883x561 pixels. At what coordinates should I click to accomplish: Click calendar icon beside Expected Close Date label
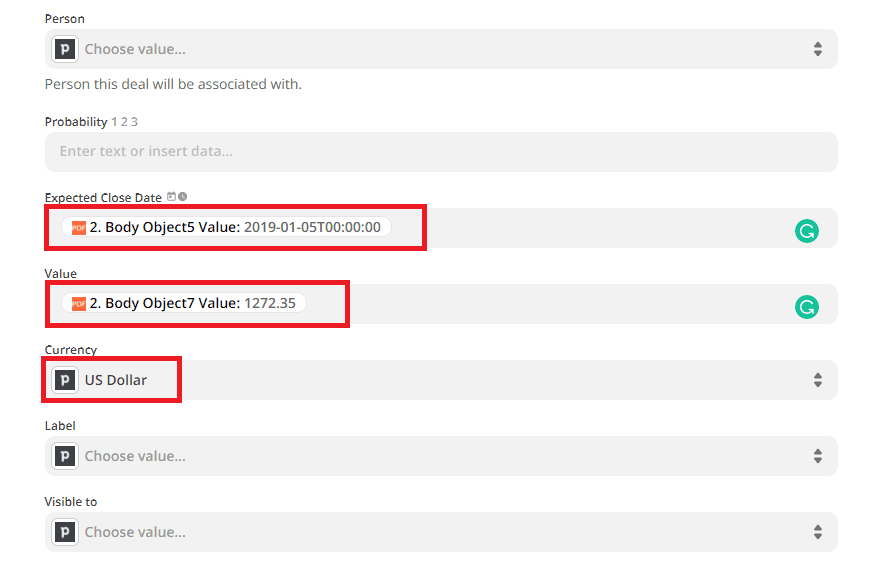click(x=171, y=197)
